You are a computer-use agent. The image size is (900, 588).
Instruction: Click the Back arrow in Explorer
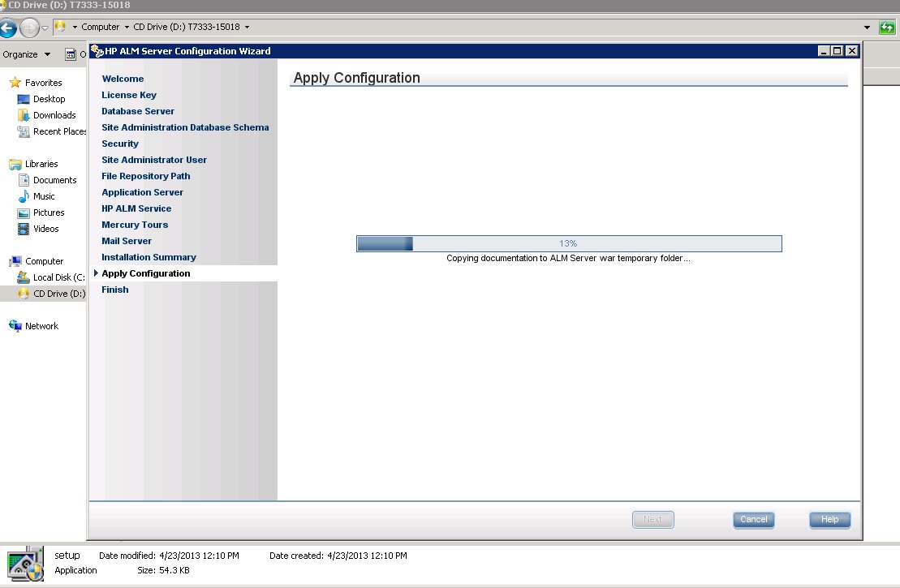[7, 27]
